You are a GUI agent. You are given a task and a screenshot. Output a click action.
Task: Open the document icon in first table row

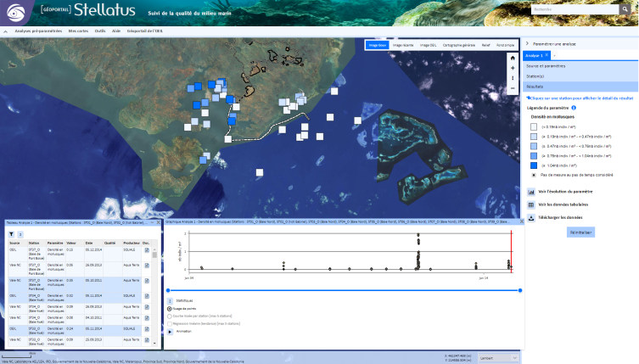(x=147, y=251)
